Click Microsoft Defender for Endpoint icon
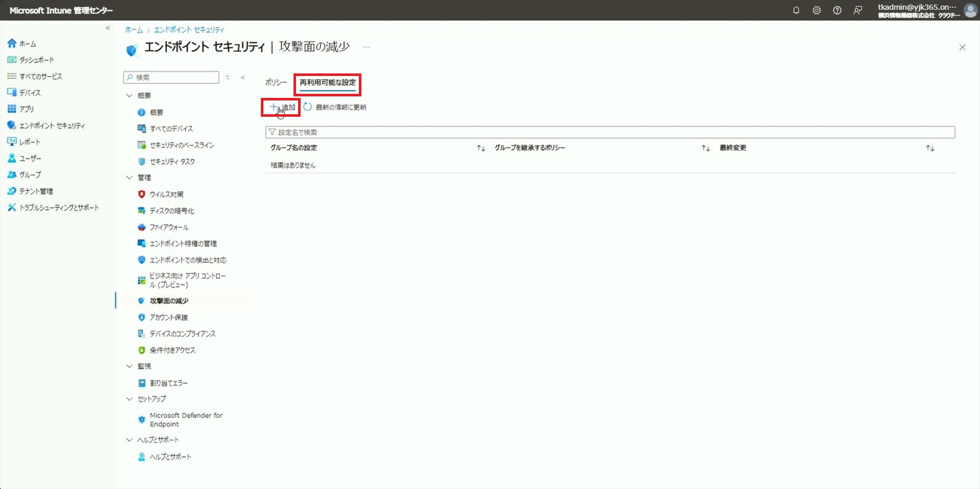The image size is (980, 489). point(141,420)
